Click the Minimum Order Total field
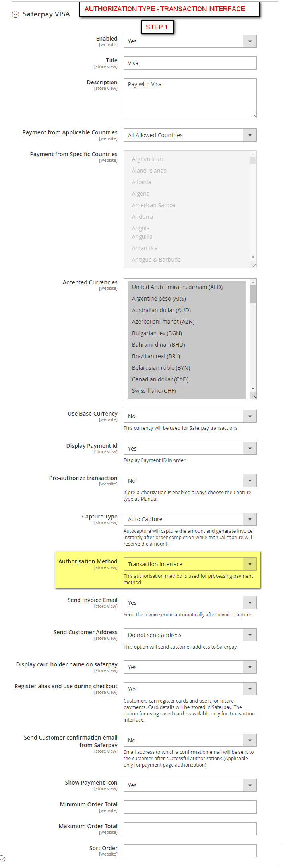 190,807
